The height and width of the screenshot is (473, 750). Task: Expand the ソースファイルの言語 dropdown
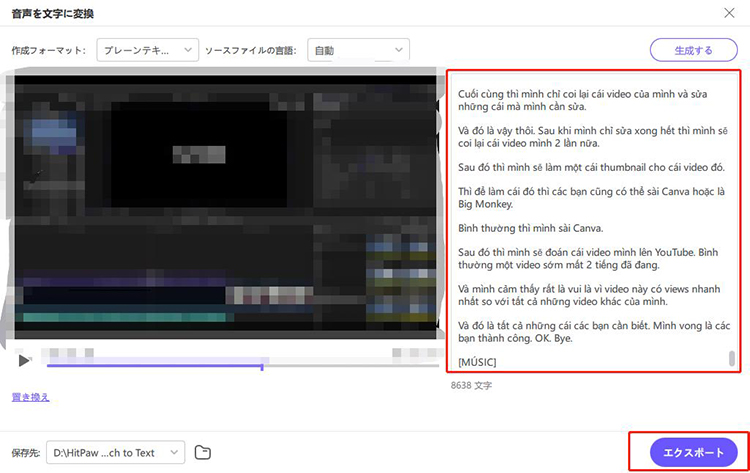[x=358, y=49]
